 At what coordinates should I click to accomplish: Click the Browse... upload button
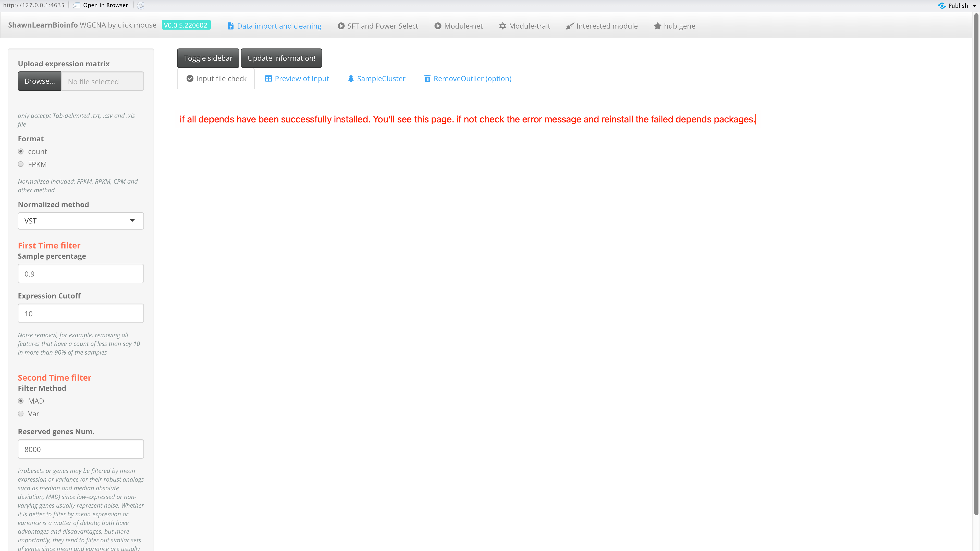pos(40,81)
